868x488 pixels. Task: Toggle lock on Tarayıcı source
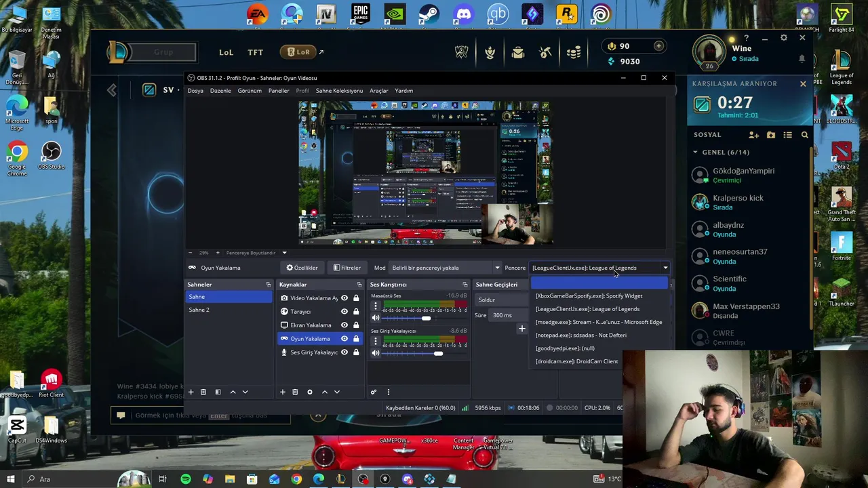point(356,312)
